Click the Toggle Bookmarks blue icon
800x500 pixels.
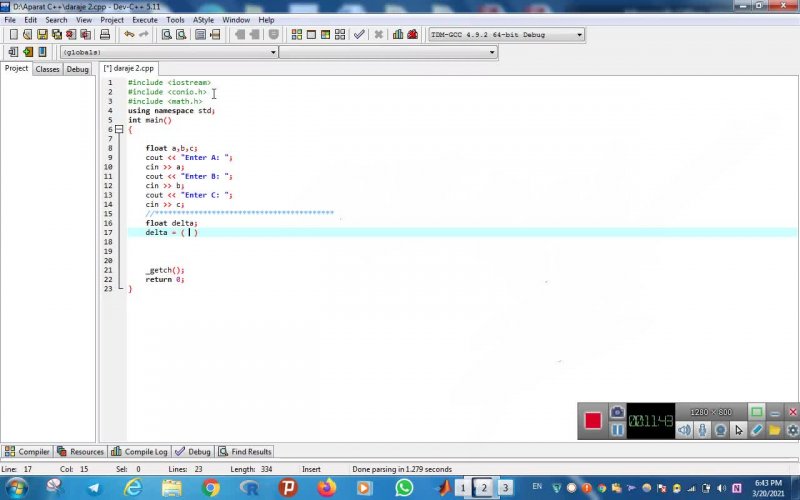click(42, 52)
